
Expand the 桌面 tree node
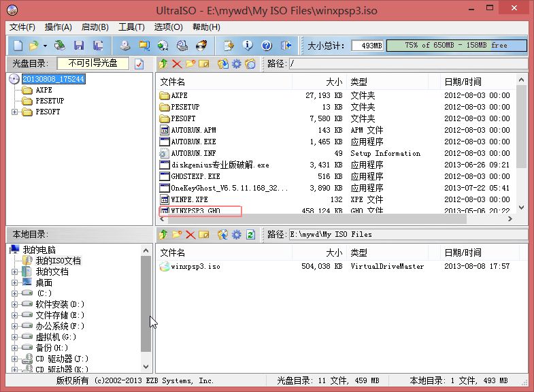[x=14, y=282]
